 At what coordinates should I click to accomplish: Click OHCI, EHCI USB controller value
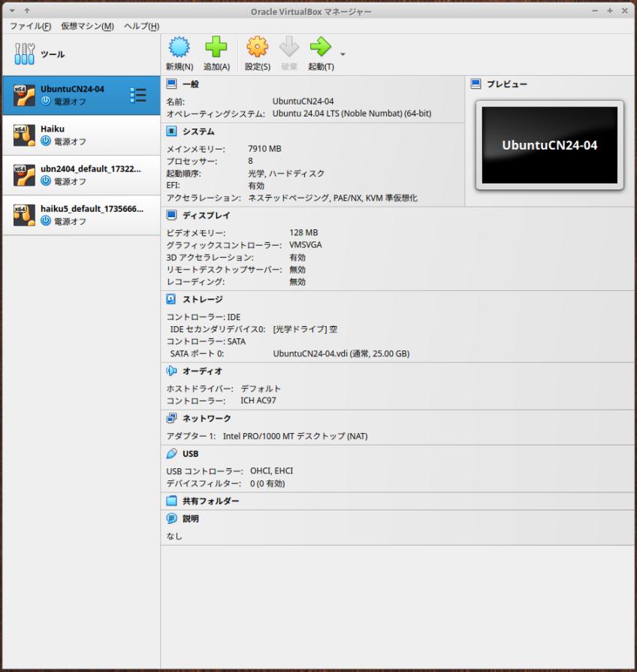pyautogui.click(x=272, y=471)
